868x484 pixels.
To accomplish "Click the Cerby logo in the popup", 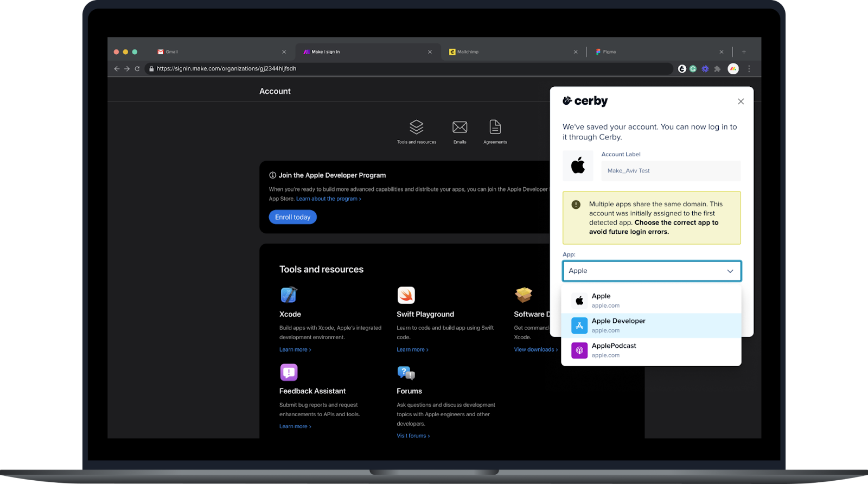I will [585, 101].
